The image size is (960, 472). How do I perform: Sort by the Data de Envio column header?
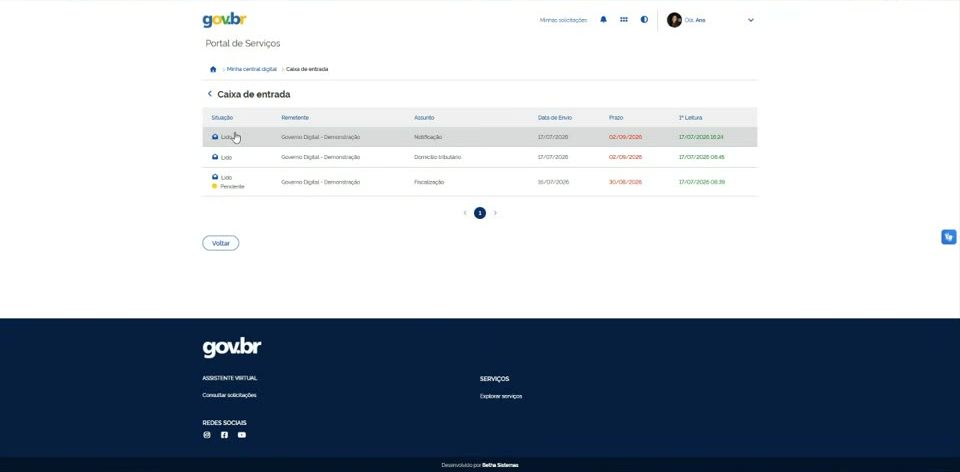coord(555,118)
